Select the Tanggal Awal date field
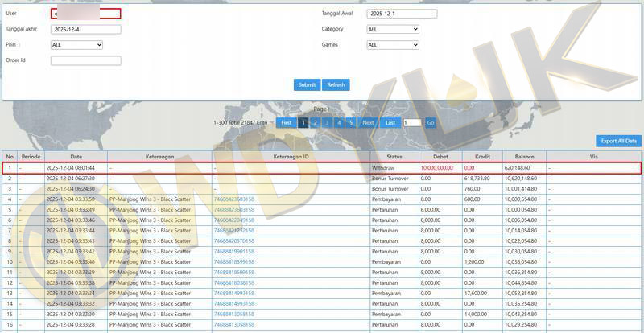 click(x=402, y=14)
